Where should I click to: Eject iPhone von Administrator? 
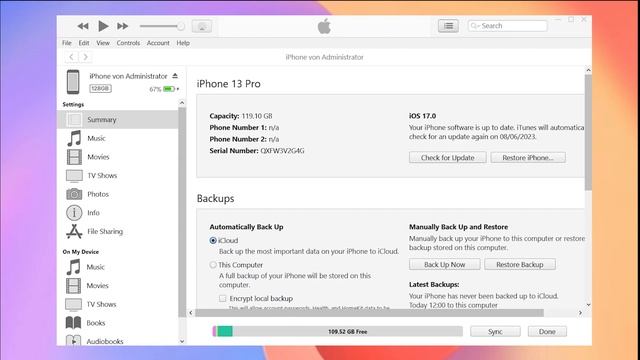click(x=175, y=76)
